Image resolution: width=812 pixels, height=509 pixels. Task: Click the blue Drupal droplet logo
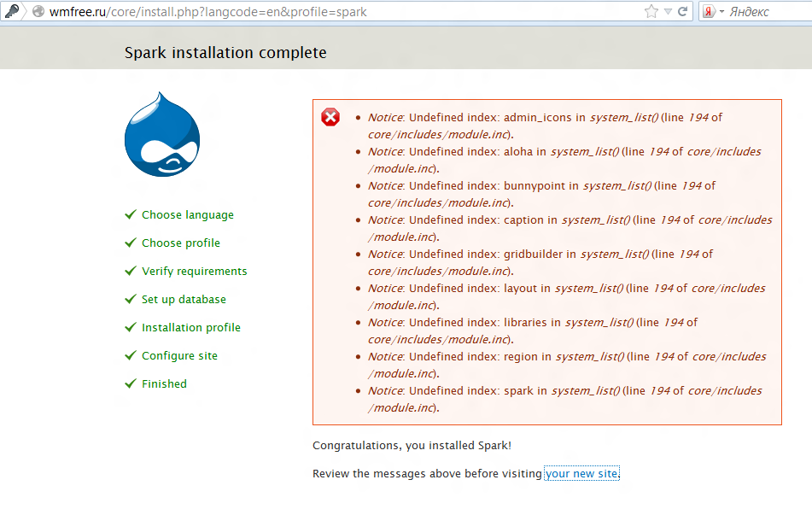coord(162,137)
